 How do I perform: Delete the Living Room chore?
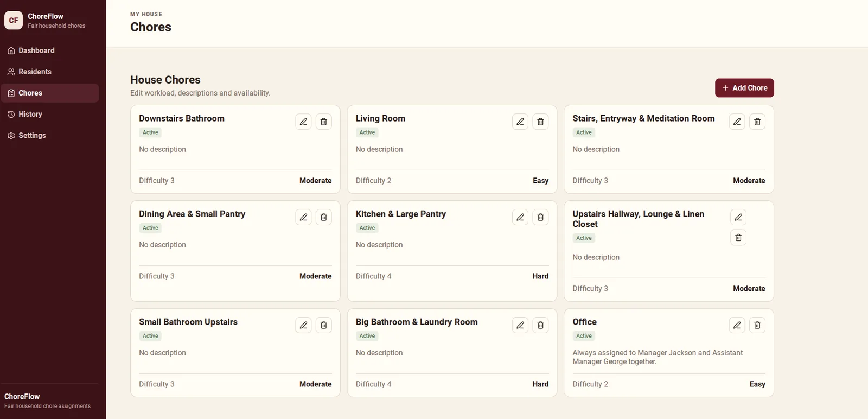coord(540,122)
